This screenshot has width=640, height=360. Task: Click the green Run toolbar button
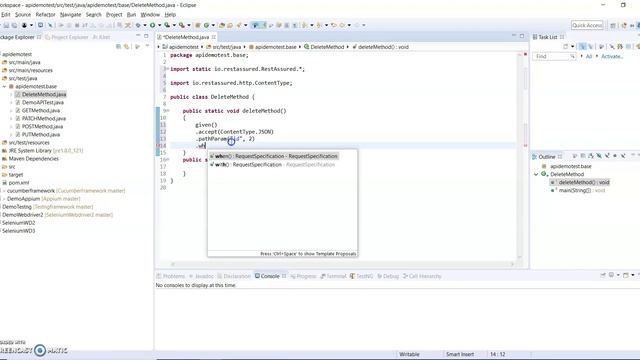152,25
